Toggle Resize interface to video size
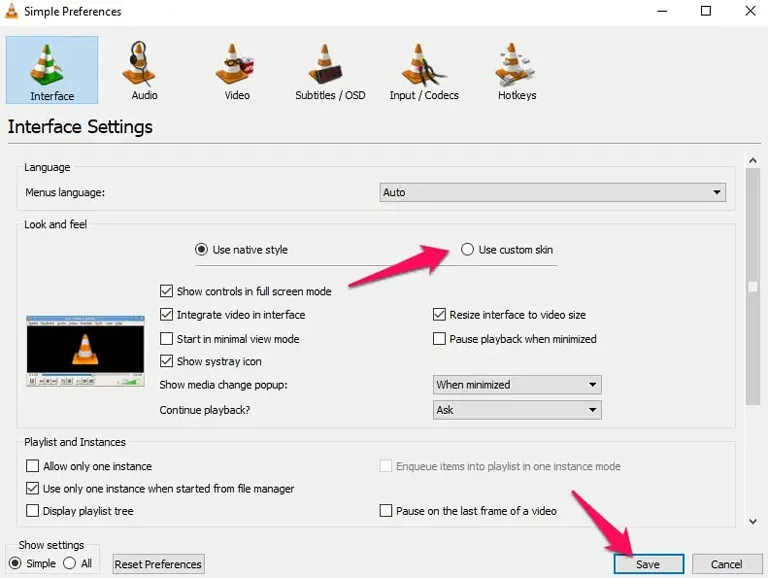 click(x=439, y=314)
